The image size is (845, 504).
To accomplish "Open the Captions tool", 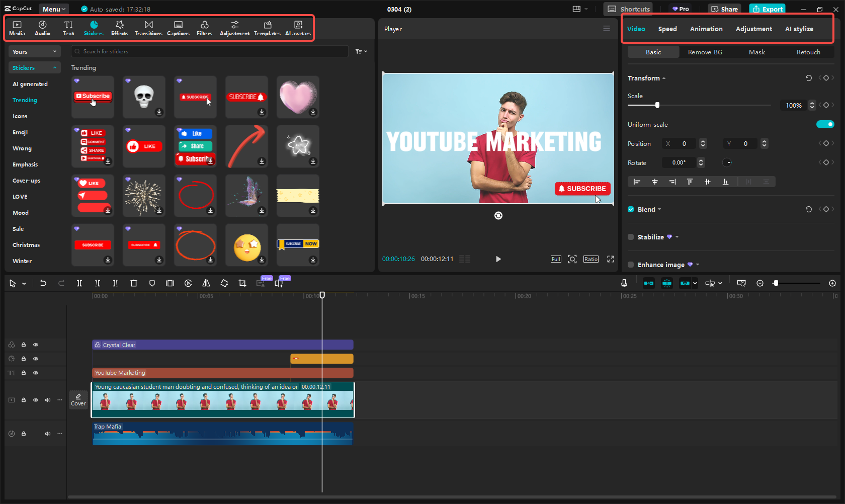I will [178, 28].
